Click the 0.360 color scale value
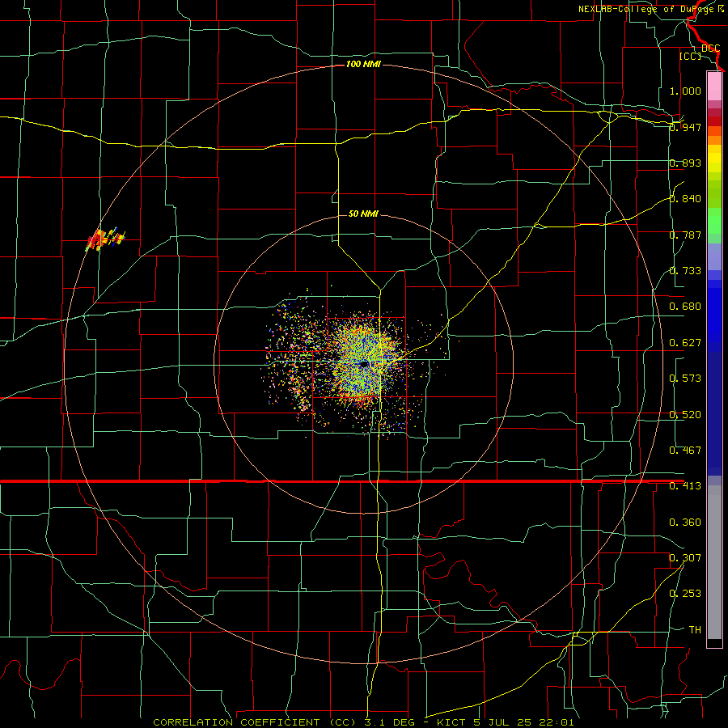Viewport: 728px width, 728px height. (x=685, y=523)
